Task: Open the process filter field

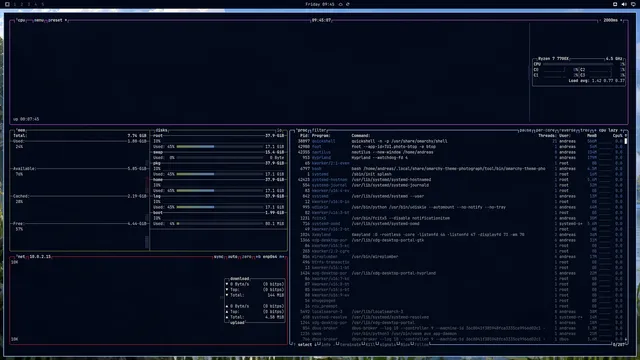Action: pos(319,130)
